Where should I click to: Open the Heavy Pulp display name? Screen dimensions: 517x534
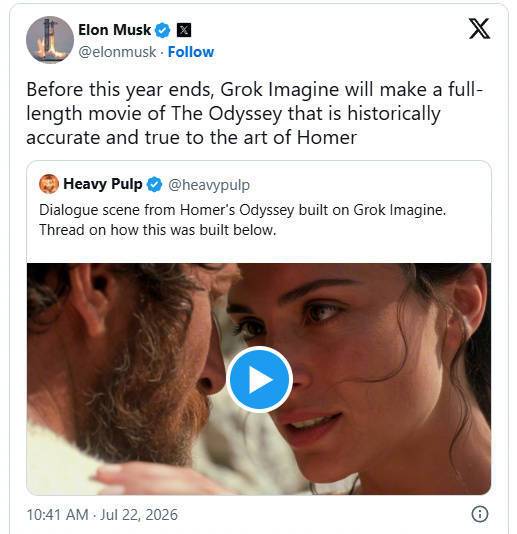tap(103, 184)
